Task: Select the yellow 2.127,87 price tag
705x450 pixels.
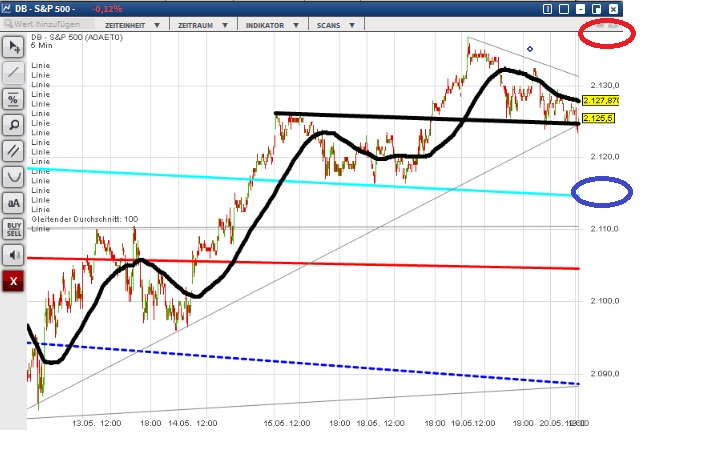Action: pyautogui.click(x=600, y=100)
